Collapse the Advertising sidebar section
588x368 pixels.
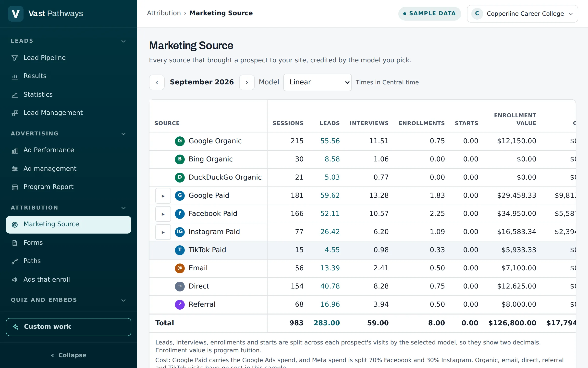click(x=69, y=134)
